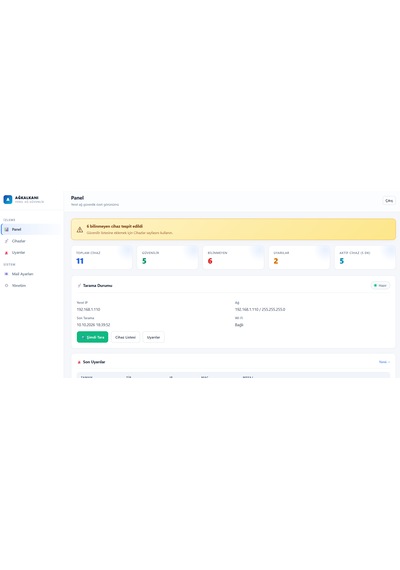This screenshot has width=400, height=570.
Task: Click the Hazır status badge
Action: click(380, 285)
